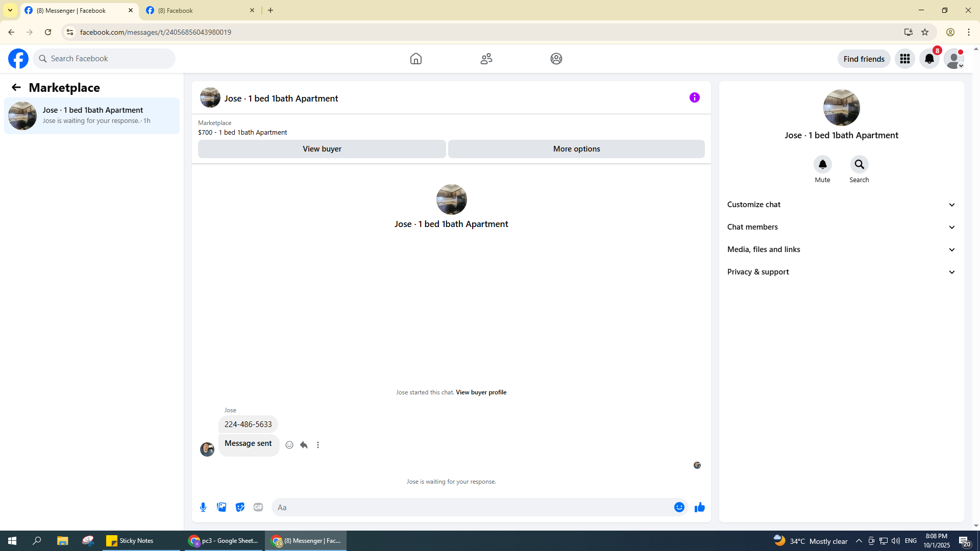The width and height of the screenshot is (980, 551).
Task: Click Jose's avatar beside message
Action: tap(207, 449)
